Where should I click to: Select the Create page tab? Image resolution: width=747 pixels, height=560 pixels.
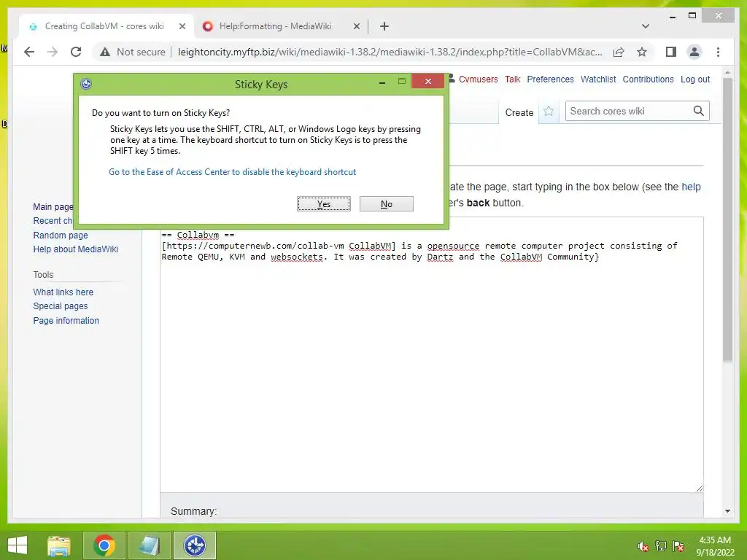point(519,112)
